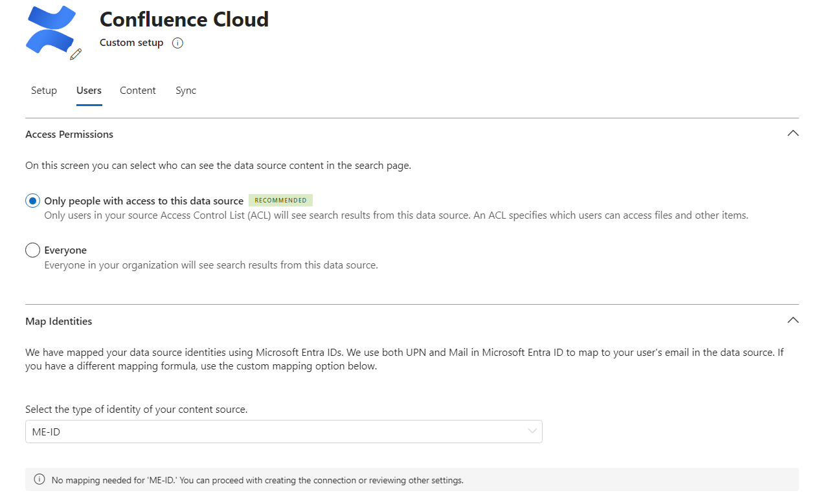Go to the Sync tab

186,91
